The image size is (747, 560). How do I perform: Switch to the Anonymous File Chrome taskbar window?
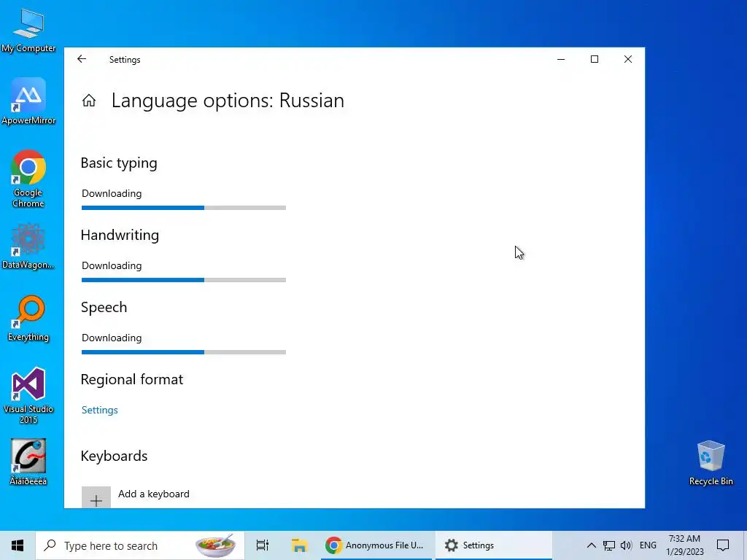pyautogui.click(x=376, y=545)
